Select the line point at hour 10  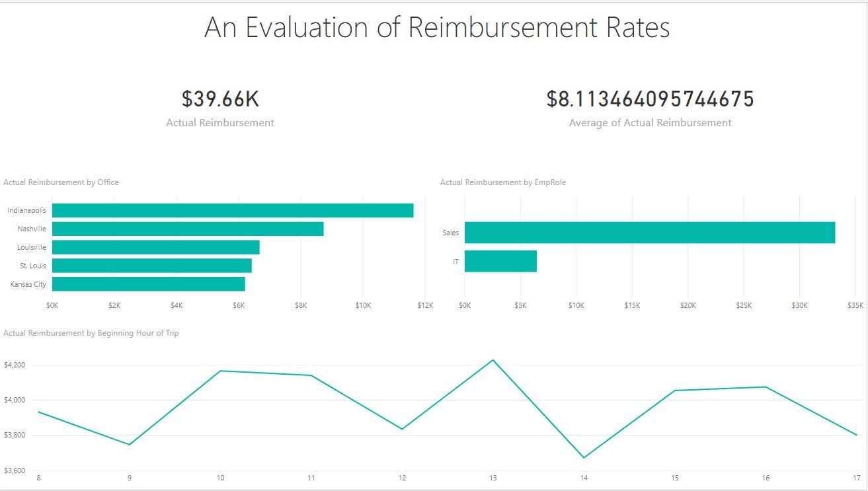220,371
